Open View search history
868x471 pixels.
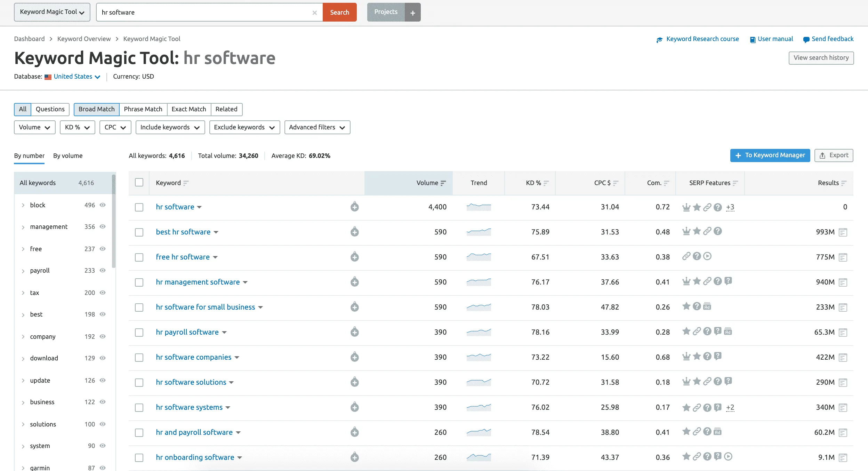point(821,58)
